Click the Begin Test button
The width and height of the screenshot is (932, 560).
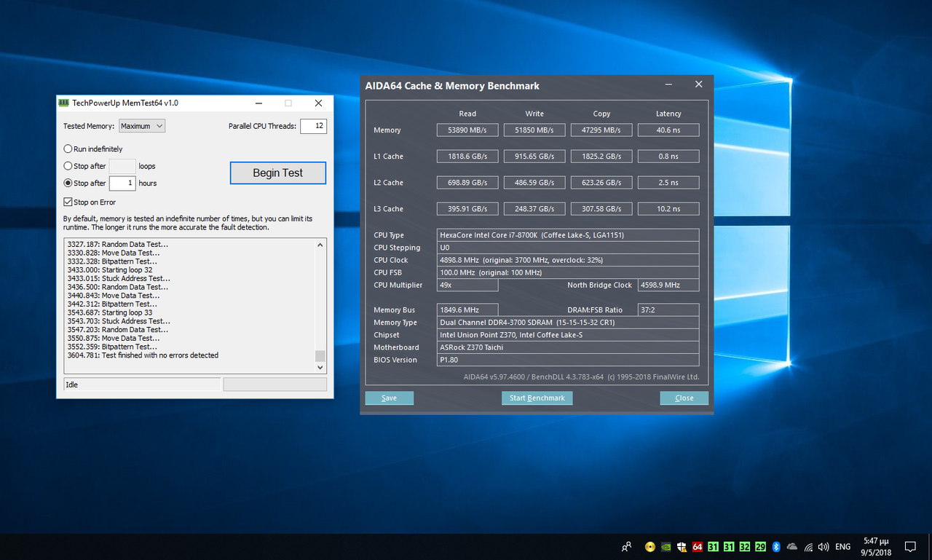point(277,173)
